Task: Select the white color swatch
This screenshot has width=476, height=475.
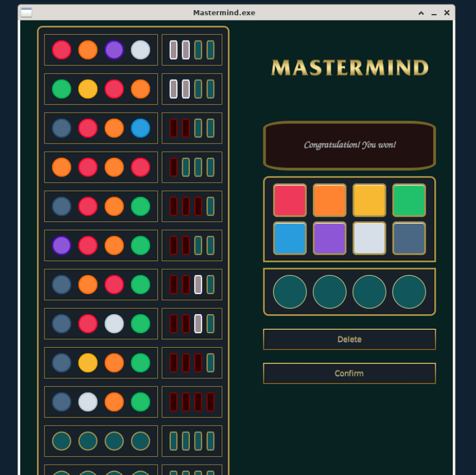Action: [369, 238]
